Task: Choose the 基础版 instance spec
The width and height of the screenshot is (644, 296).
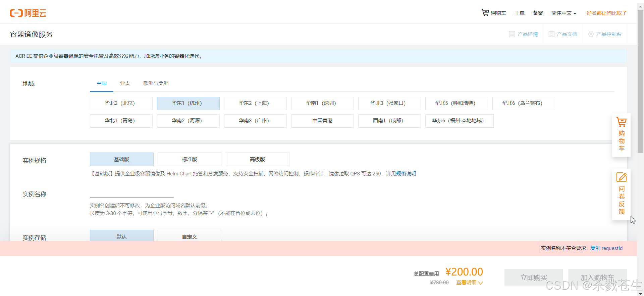Action: [x=122, y=159]
